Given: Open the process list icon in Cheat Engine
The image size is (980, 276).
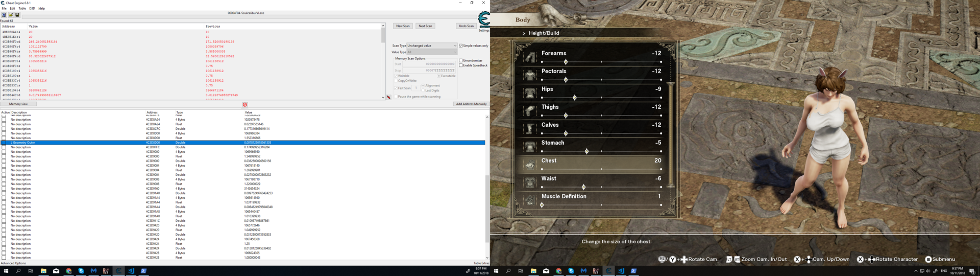Looking at the screenshot, I should point(4,15).
